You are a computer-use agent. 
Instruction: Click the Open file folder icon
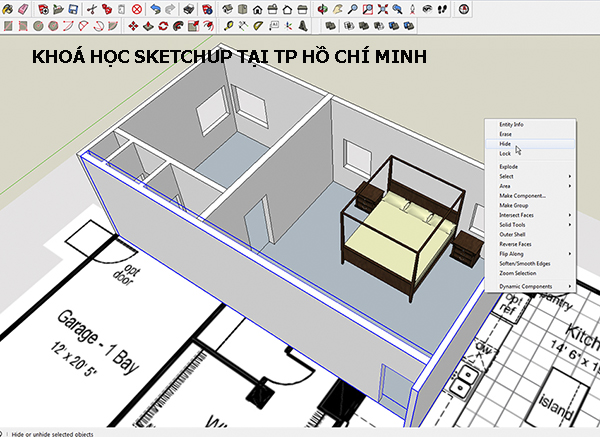pyautogui.click(x=58, y=9)
